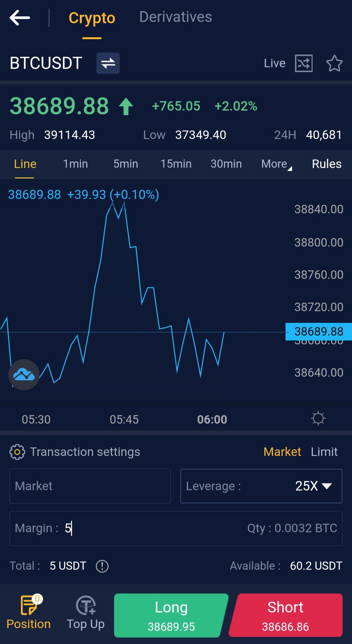Select Market order type toggle
The height and width of the screenshot is (644, 352).
282,452
